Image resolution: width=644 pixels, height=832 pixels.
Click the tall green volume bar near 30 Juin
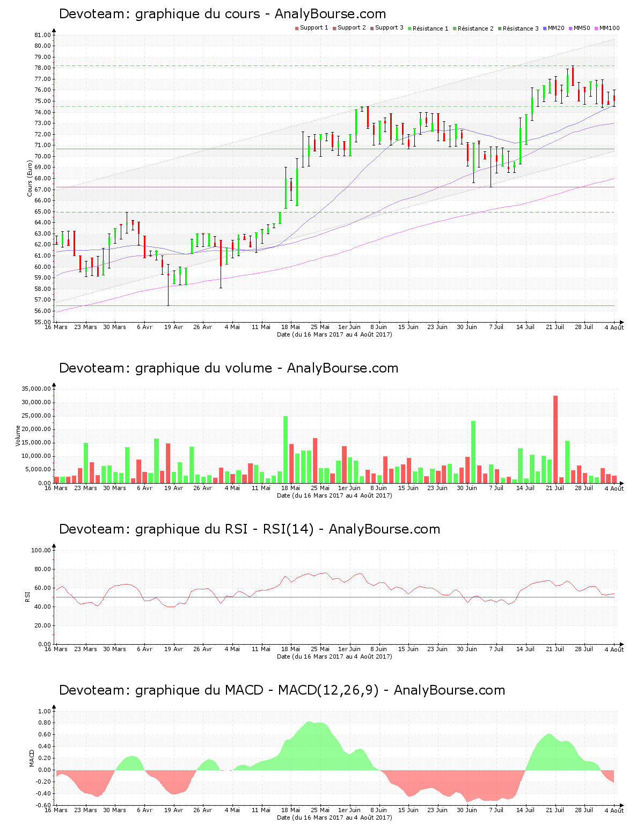click(x=473, y=452)
